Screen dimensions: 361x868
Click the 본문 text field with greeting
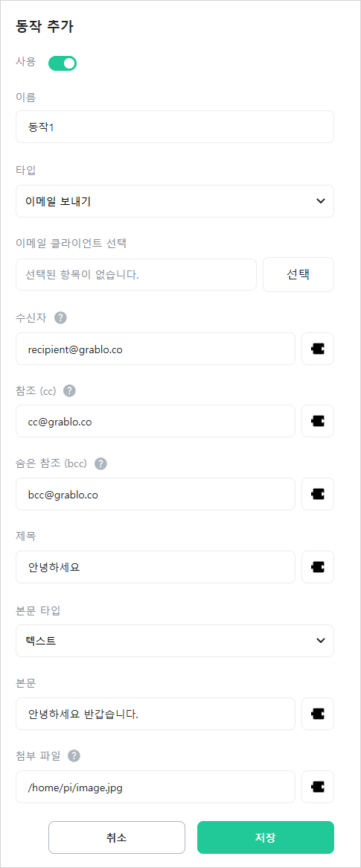click(156, 714)
